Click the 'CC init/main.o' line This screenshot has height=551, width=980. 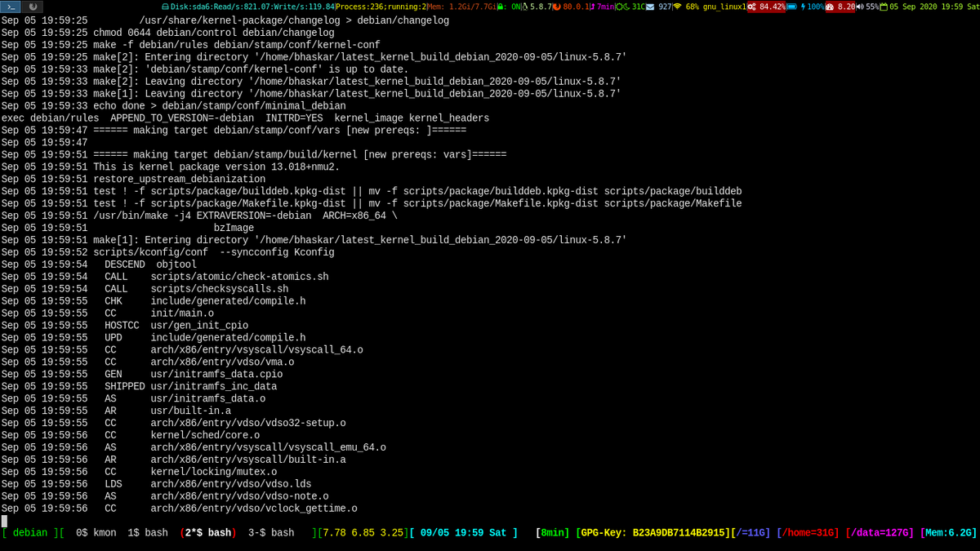[x=107, y=314]
